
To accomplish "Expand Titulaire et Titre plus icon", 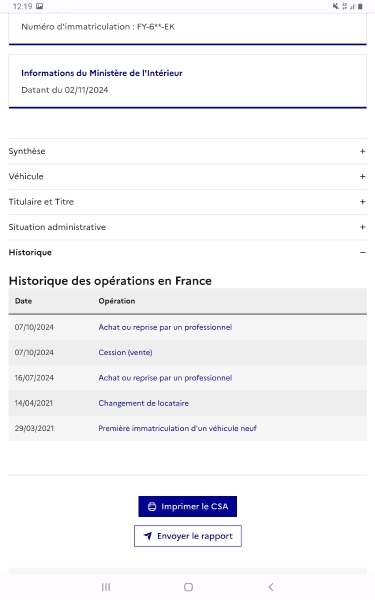I will pyautogui.click(x=362, y=202).
